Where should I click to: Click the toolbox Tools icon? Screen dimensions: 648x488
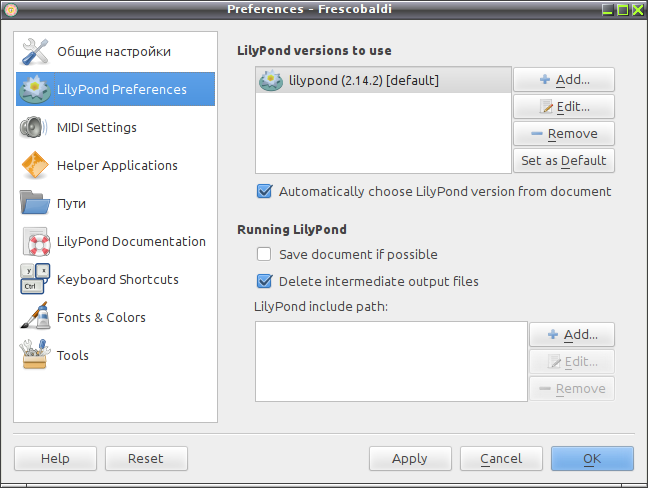point(35,354)
